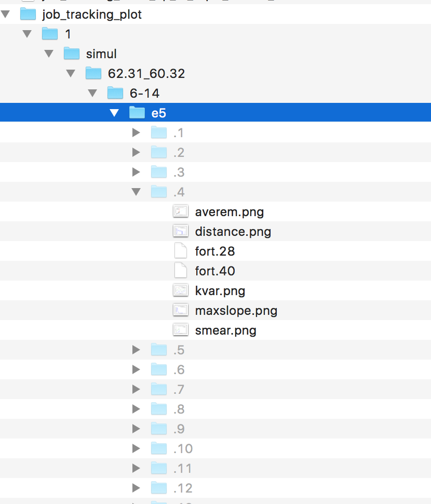Click the job_tracking_plot folder icon
Screen dimensions: 431x504
28,14
